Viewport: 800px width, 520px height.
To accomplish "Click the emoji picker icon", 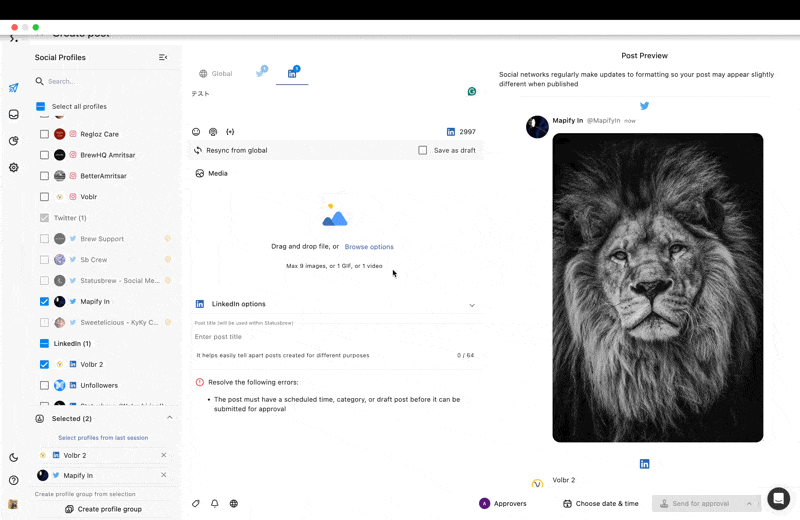I will tap(196, 132).
